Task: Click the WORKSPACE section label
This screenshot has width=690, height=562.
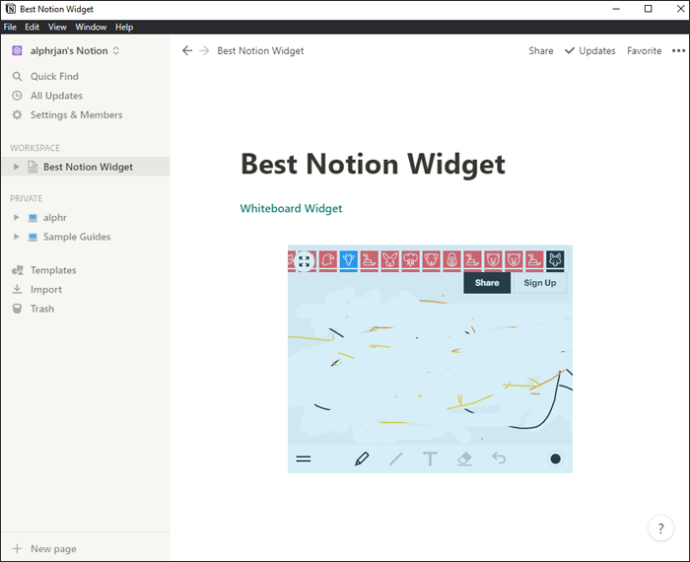Action: pos(35,148)
